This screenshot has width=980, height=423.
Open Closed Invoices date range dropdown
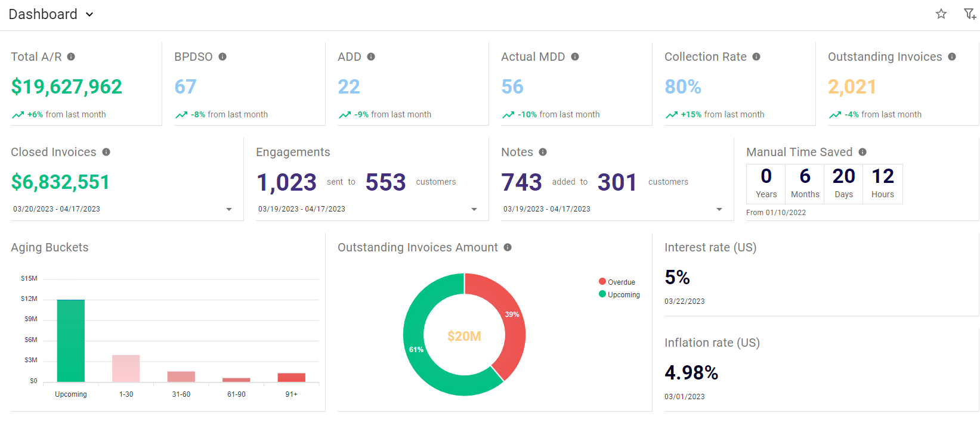[x=229, y=209]
